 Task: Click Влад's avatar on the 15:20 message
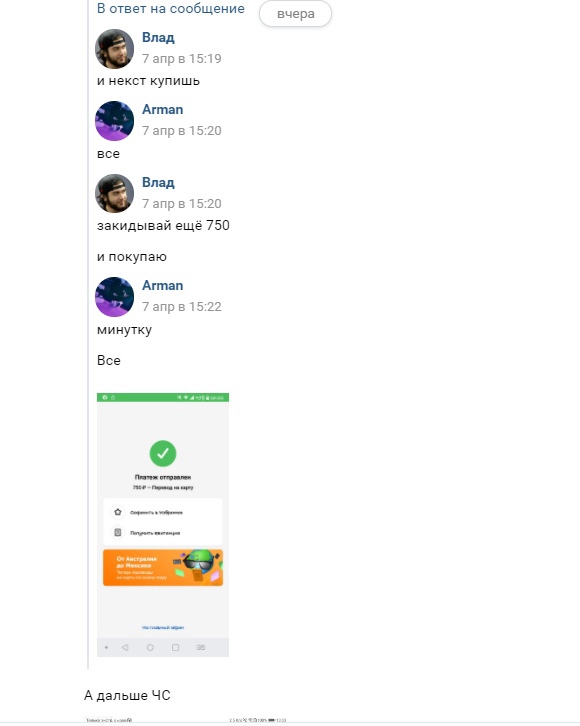(114, 194)
